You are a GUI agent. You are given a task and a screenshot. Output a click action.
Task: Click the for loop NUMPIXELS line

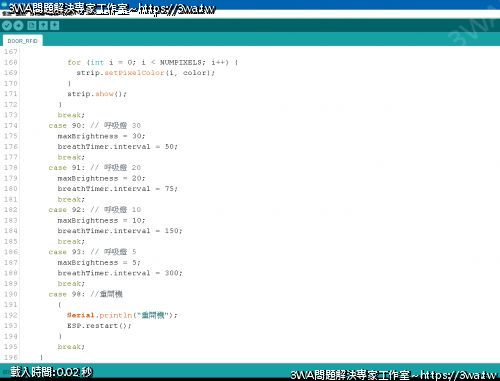coord(153,62)
